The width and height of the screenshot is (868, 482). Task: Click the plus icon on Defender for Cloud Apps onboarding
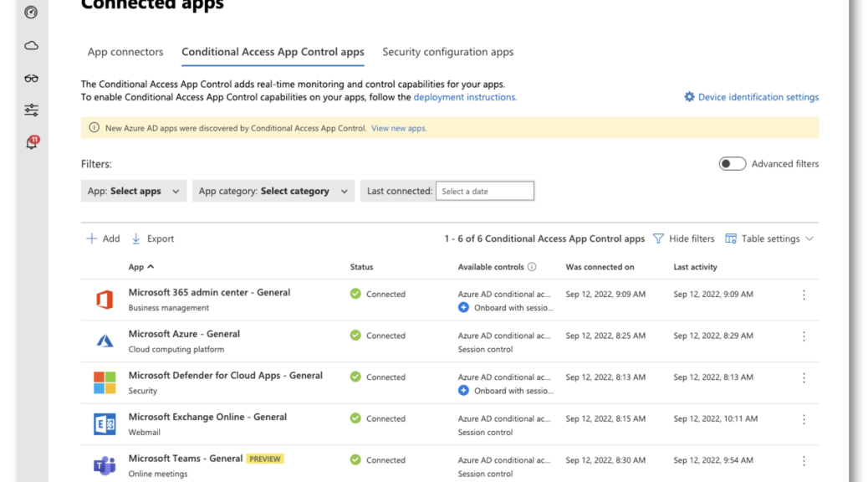click(x=463, y=391)
